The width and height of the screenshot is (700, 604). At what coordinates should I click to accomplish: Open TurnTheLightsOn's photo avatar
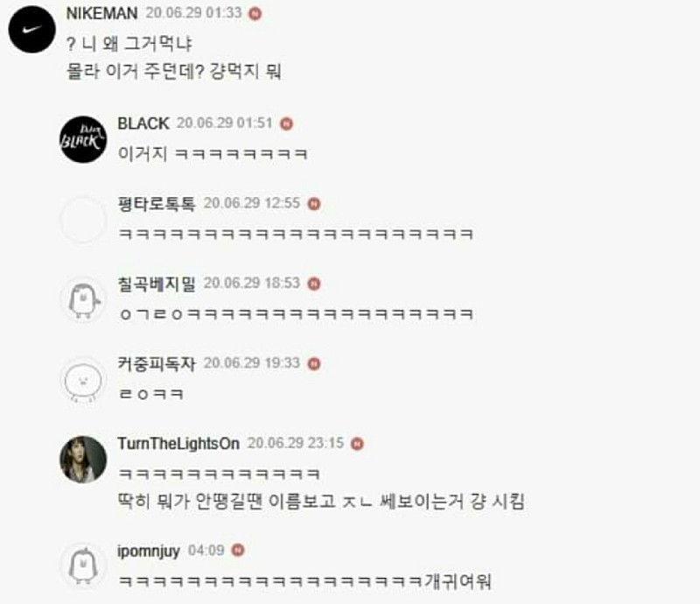[x=83, y=460]
